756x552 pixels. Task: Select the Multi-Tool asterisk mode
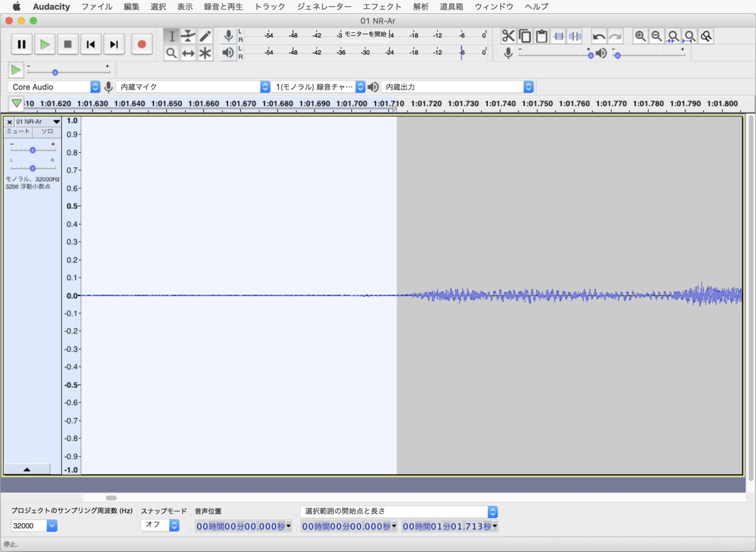pos(205,53)
